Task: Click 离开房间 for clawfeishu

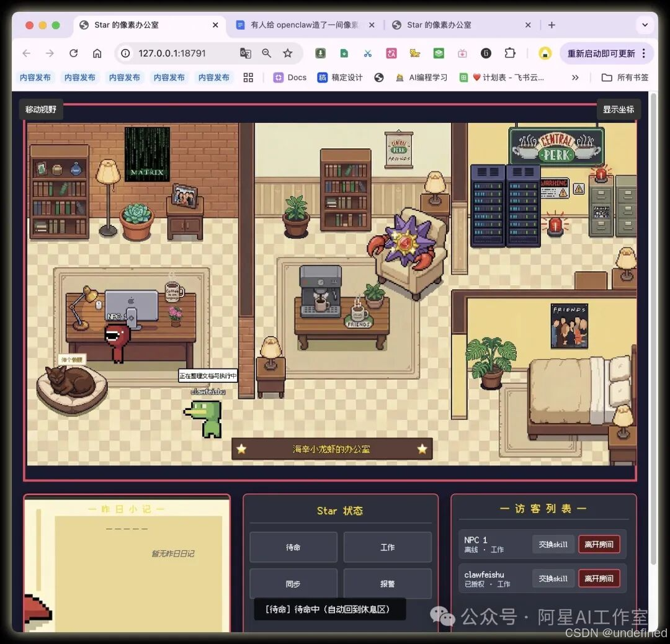Action: click(599, 579)
